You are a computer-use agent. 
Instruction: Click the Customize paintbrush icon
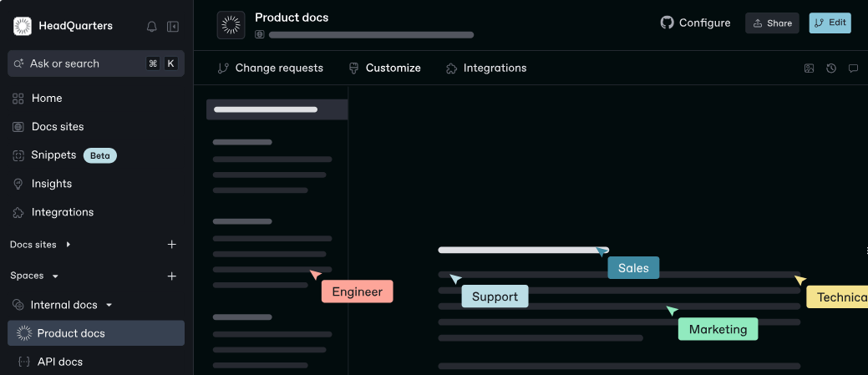point(353,68)
